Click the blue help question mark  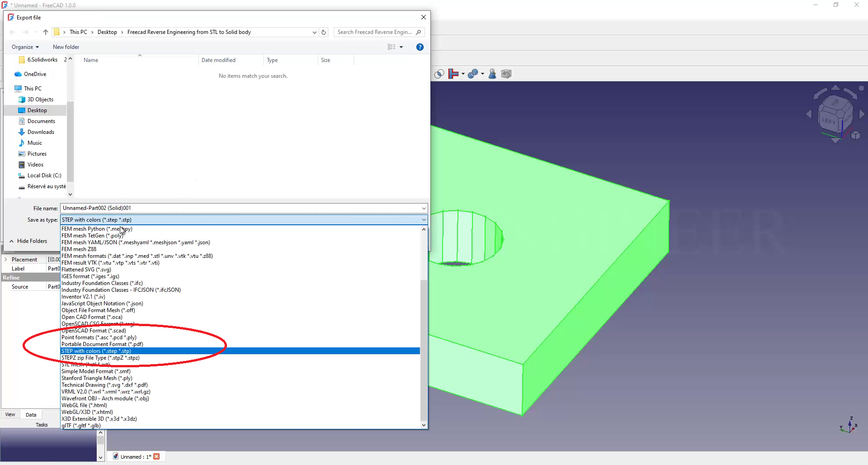pos(420,47)
